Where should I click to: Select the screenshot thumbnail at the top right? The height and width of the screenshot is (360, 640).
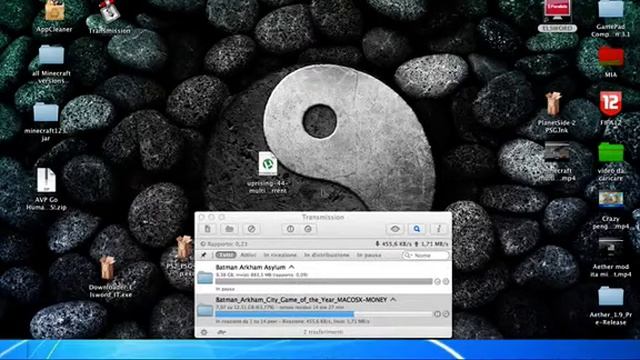(557, 16)
